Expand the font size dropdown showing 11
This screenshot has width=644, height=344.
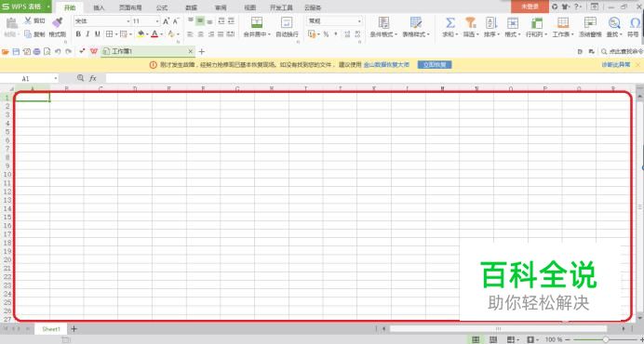pos(157,21)
